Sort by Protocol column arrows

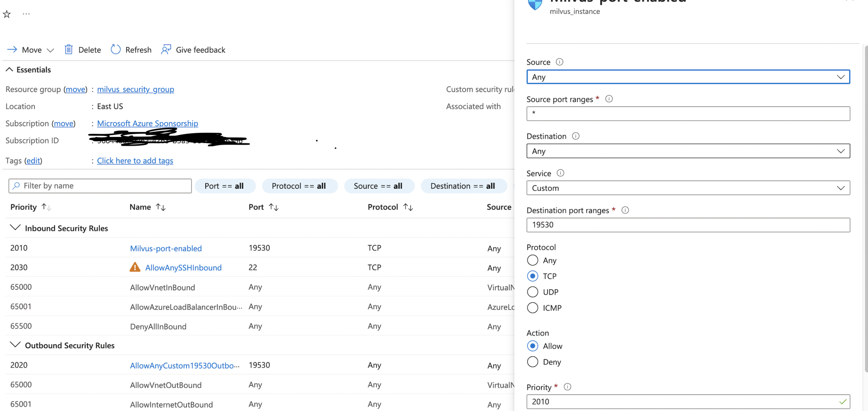[408, 207]
